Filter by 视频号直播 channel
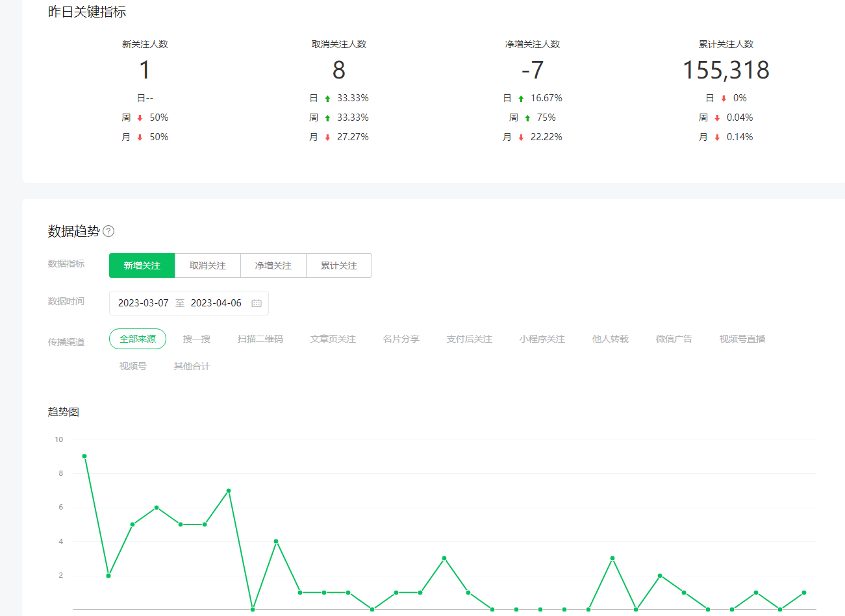The width and height of the screenshot is (845, 616). click(x=742, y=339)
